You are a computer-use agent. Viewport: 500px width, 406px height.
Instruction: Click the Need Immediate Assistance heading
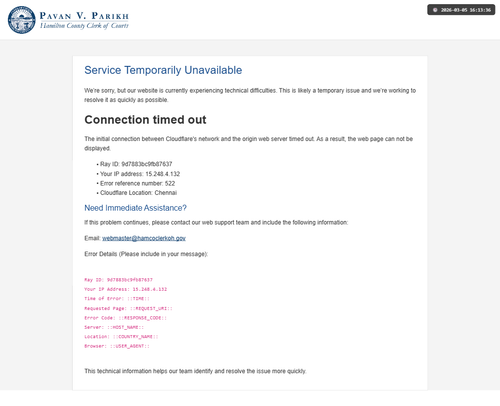(135, 208)
